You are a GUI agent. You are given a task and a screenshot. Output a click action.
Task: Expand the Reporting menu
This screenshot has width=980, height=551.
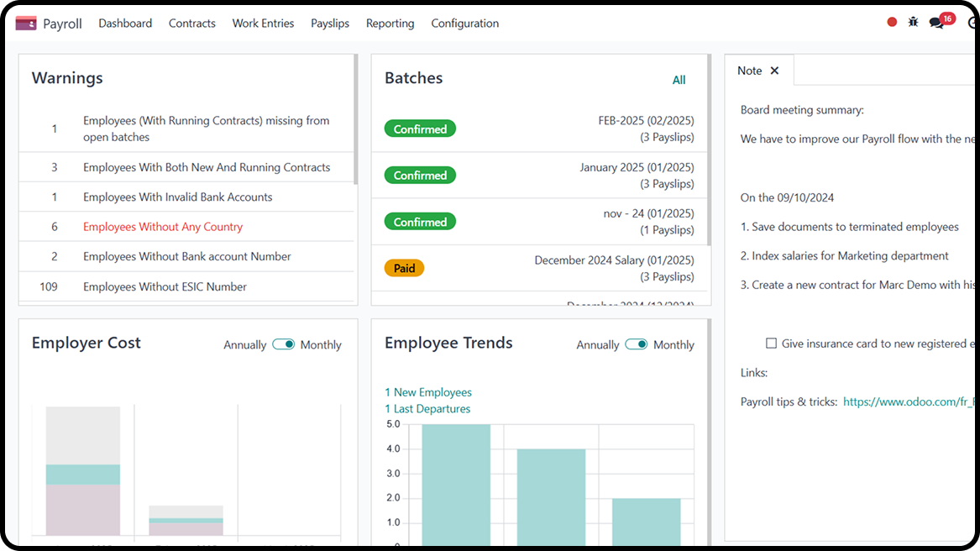pyautogui.click(x=390, y=24)
